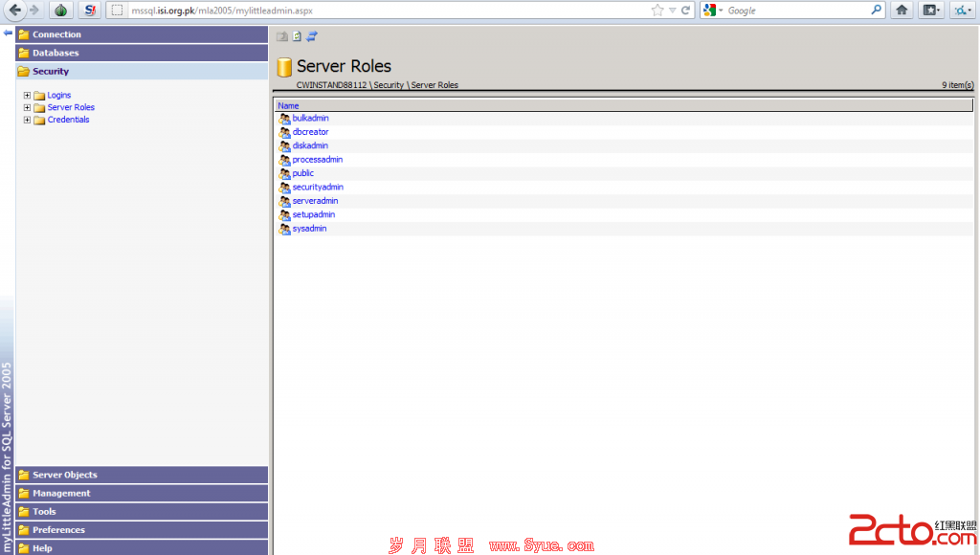Collapse sidebar with the blue left arrow
The image size is (980, 555).
coord(8,33)
